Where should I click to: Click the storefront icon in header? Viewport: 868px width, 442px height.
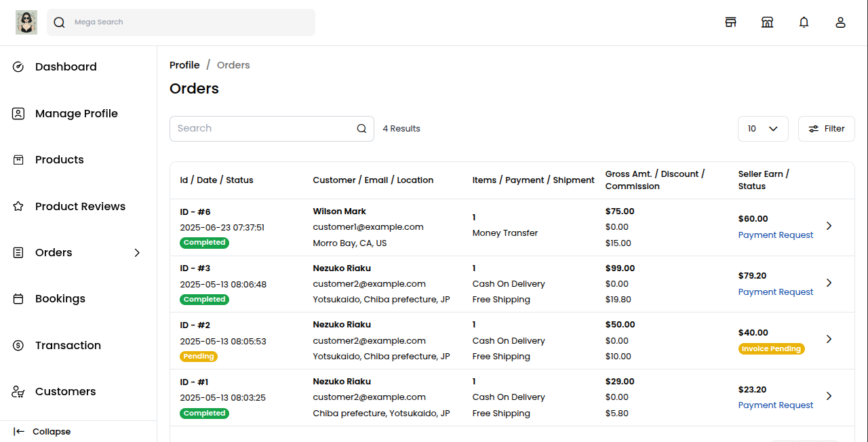[x=767, y=22]
